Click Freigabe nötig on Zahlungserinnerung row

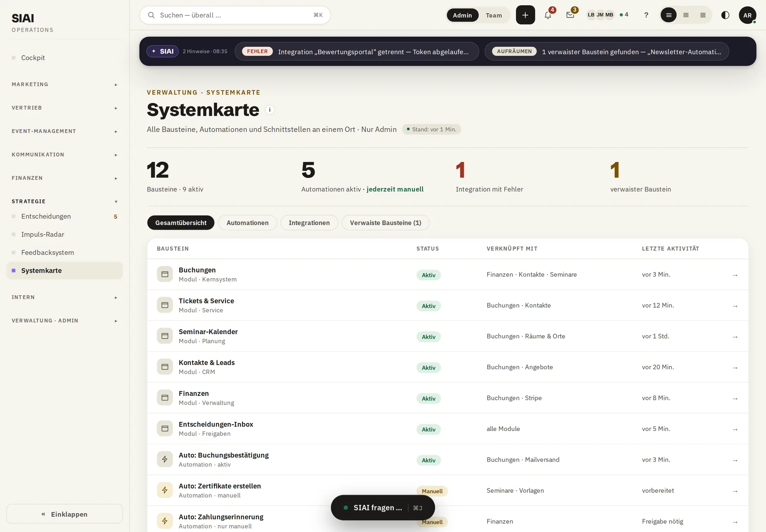662,521
